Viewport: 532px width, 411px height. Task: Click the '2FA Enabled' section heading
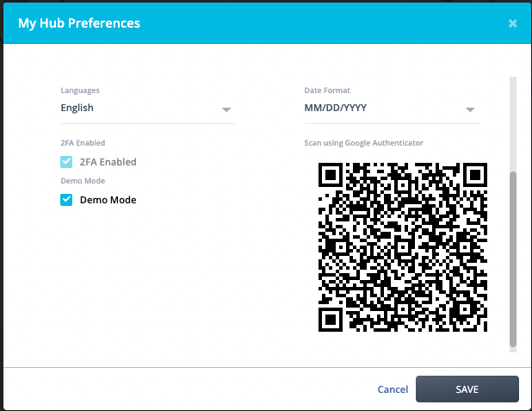(83, 143)
